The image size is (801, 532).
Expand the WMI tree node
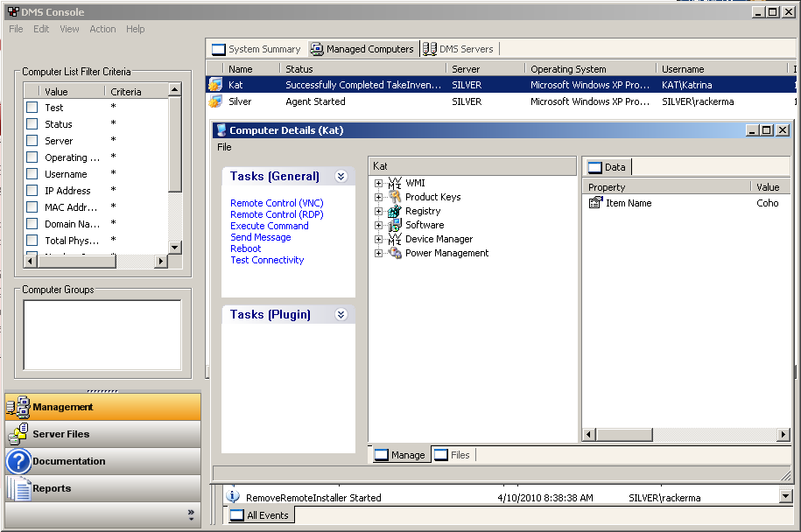(378, 183)
